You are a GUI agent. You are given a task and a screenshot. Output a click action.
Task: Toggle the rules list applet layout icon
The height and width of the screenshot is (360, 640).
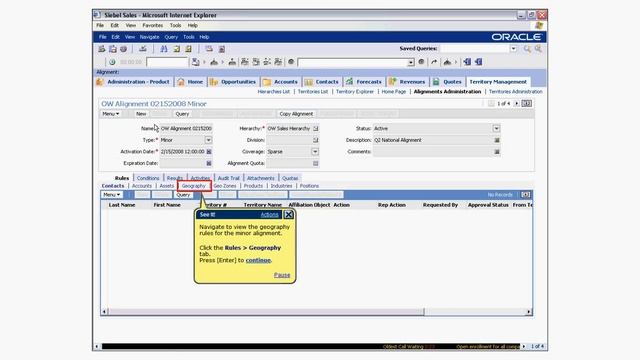tap(526, 195)
